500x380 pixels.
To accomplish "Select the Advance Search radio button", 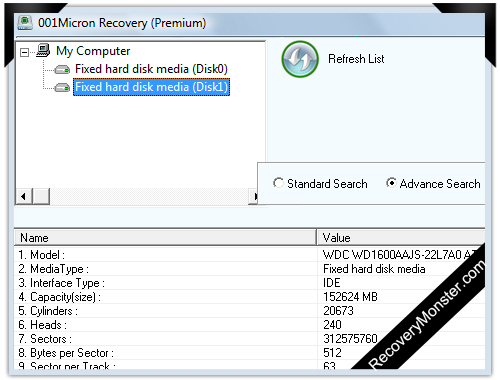I will click(391, 183).
